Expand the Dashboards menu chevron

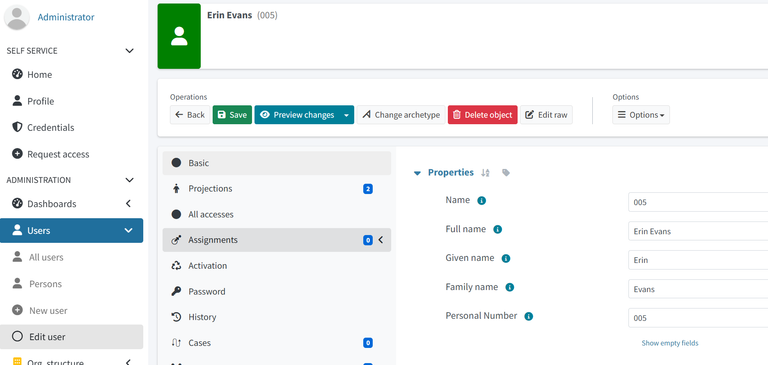(128, 203)
